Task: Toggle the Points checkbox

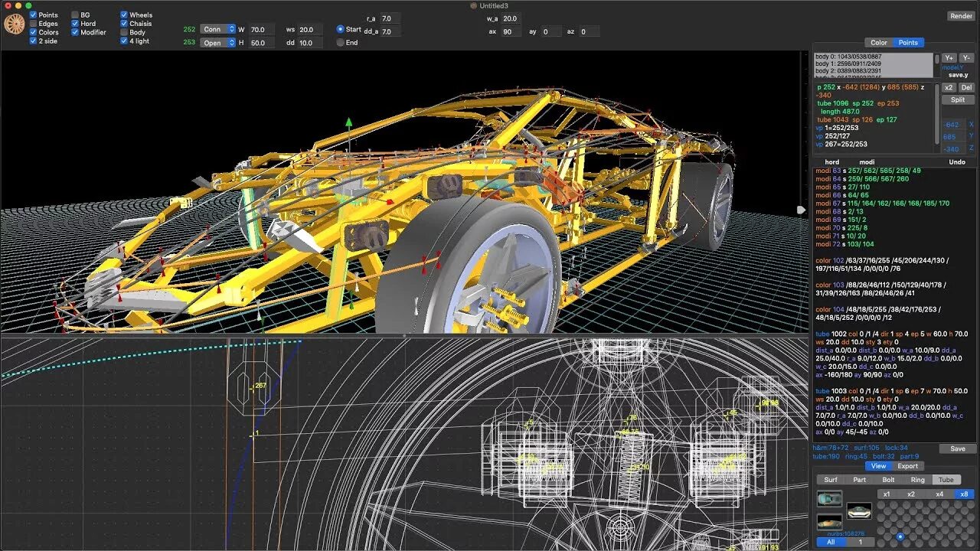Action: [33, 15]
